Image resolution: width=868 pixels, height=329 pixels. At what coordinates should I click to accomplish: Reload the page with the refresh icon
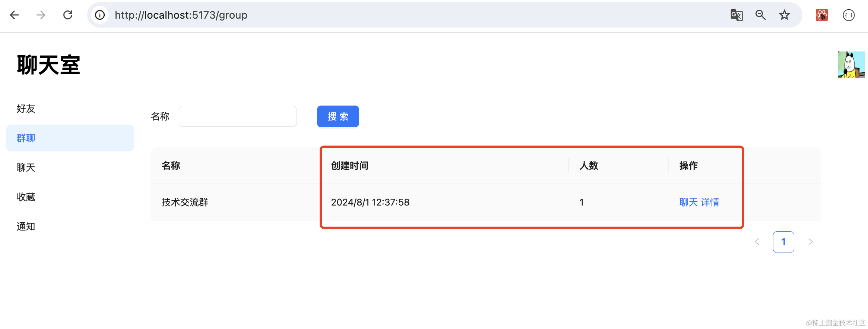pyautogui.click(x=68, y=15)
